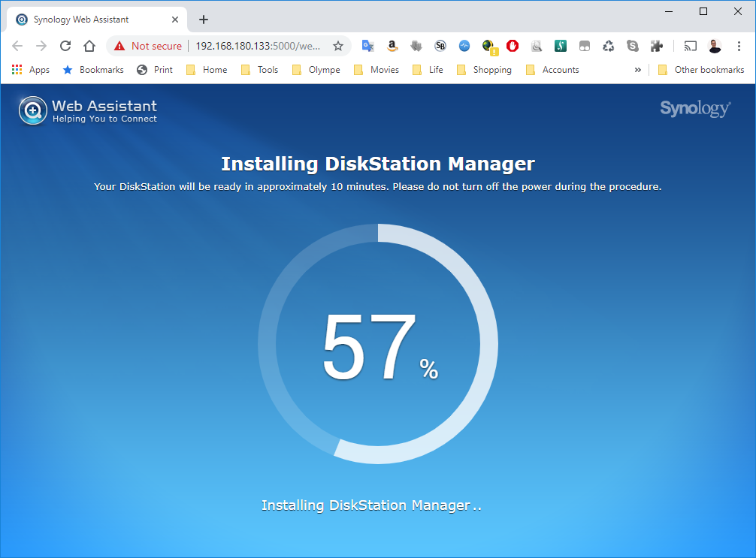Open the magnifier search extension

[x=537, y=46]
